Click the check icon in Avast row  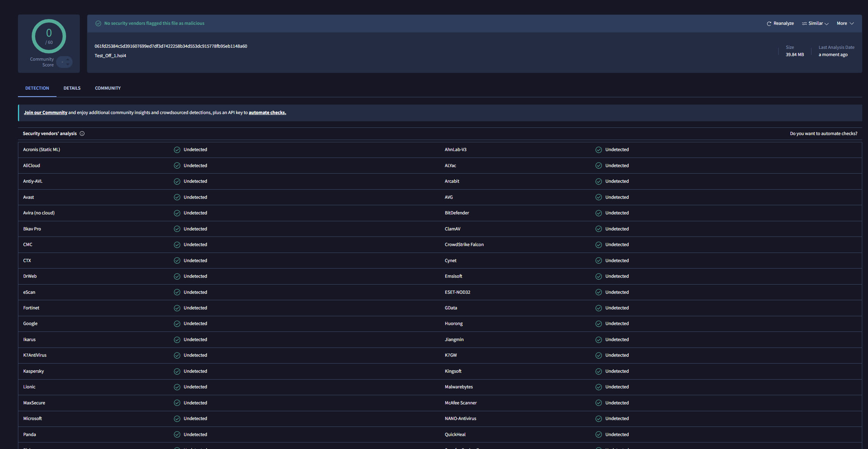pos(177,197)
